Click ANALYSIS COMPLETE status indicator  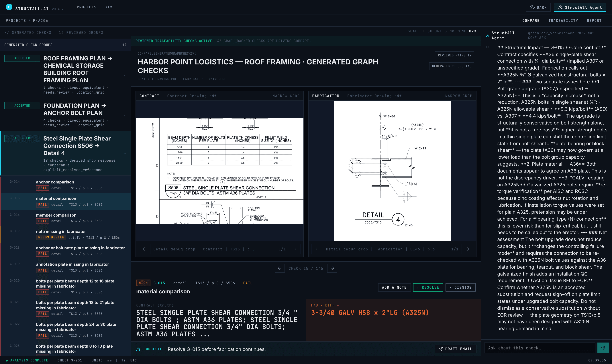tap(27, 360)
